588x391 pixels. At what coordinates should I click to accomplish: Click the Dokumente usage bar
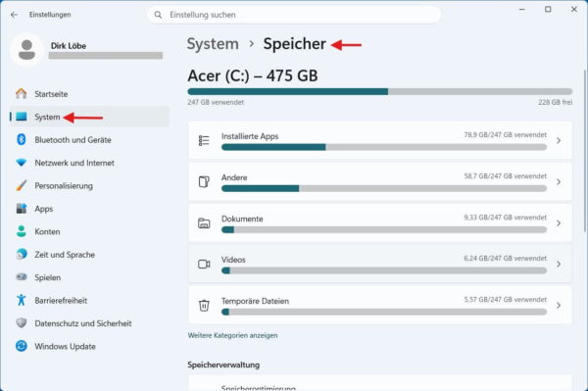tap(384, 229)
